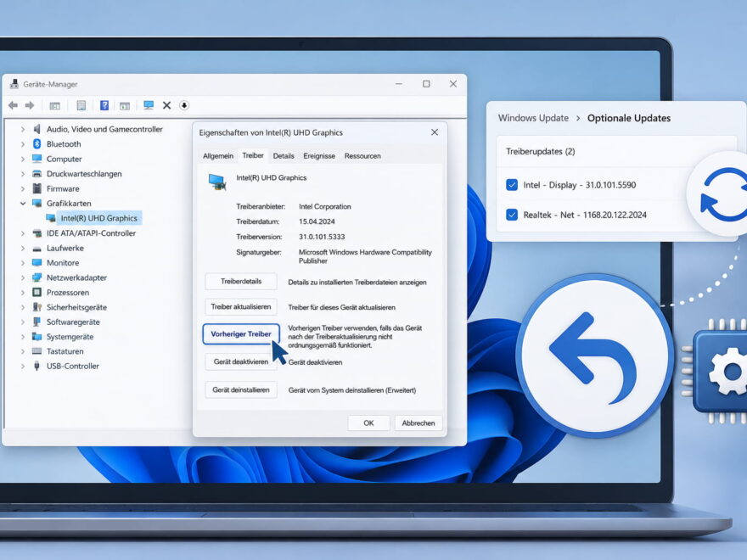
Task: Collapse the Grafikkarten node
Action: [22, 204]
